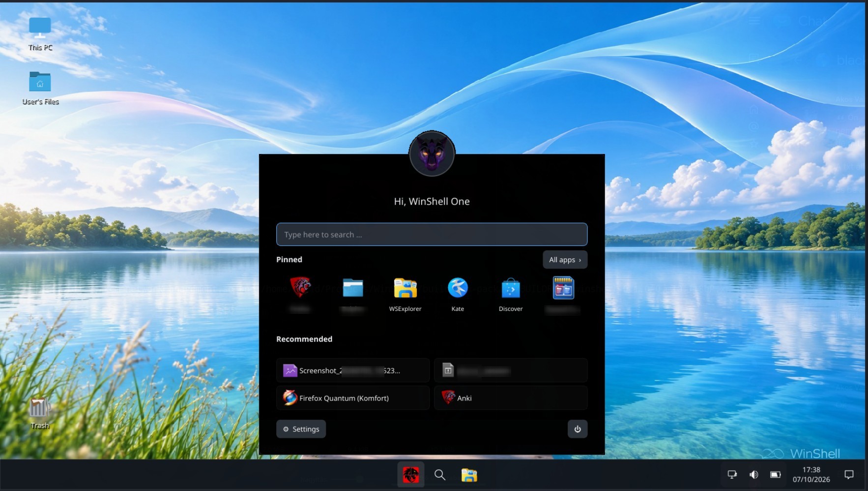Open Settings from start menu

[x=301, y=429]
